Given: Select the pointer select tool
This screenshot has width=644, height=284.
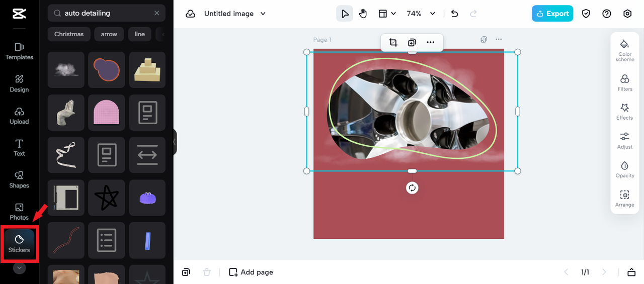Looking at the screenshot, I should pos(345,14).
